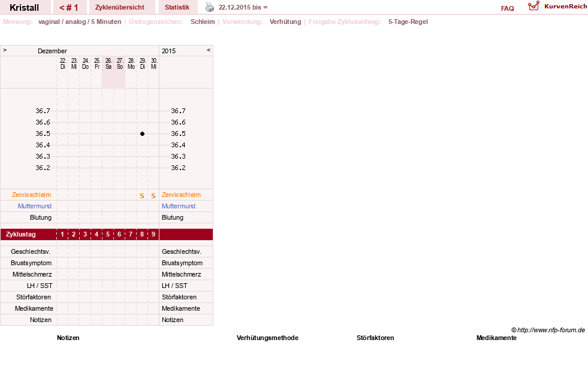This screenshot has width=588, height=373.
Task: Open the previous cycle #1 tab
Action: 70,7
